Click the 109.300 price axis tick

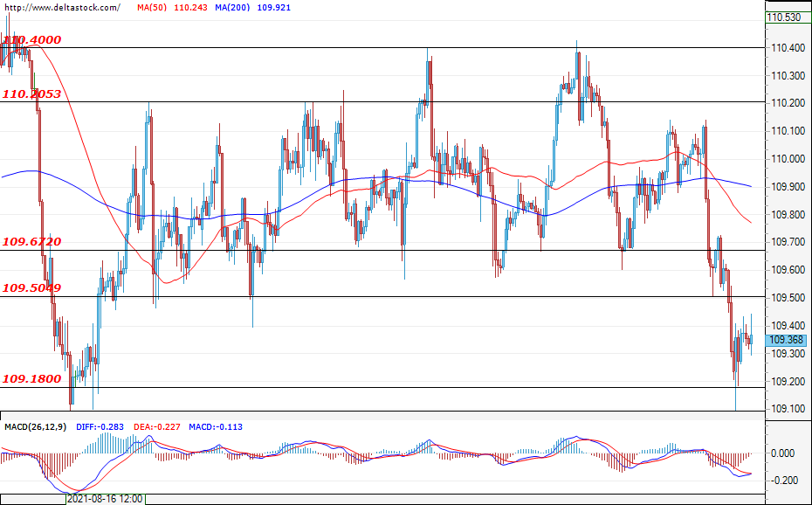tap(788, 354)
